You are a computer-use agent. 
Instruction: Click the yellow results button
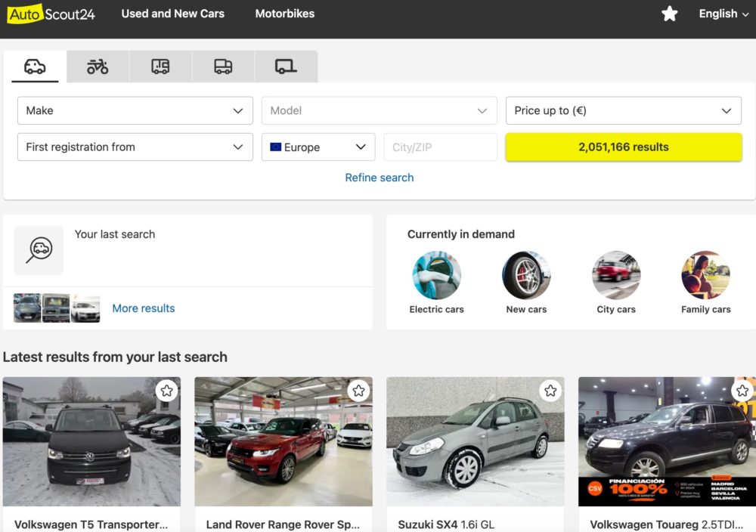623,147
